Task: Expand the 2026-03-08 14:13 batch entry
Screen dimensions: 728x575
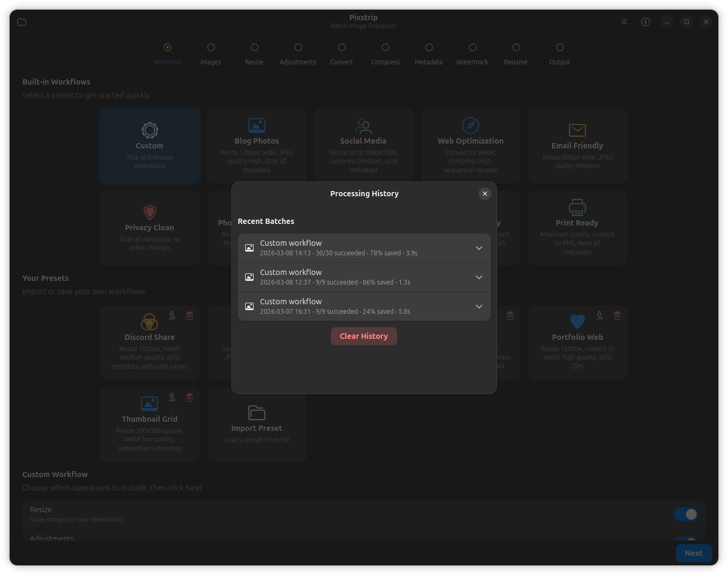Action: 479,248
